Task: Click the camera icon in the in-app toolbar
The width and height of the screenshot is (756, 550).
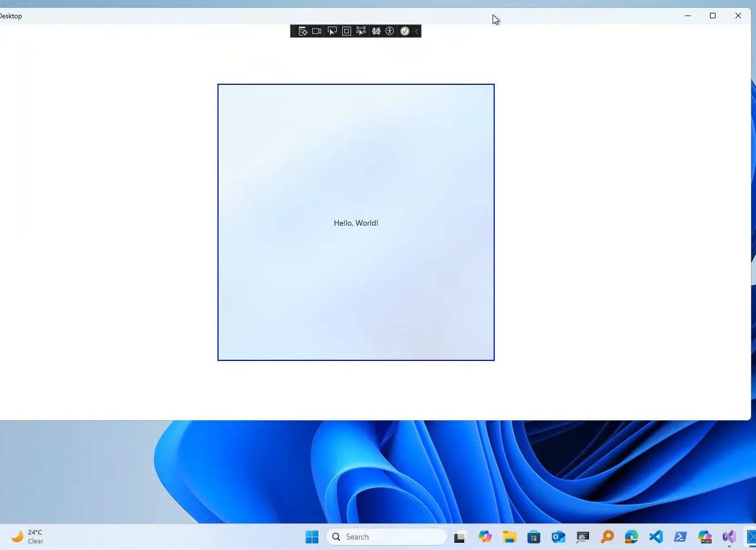Action: point(316,31)
